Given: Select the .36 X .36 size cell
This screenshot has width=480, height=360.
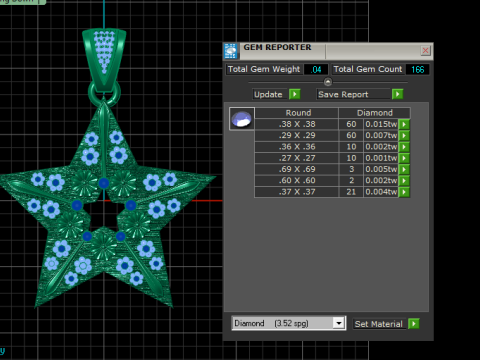Looking at the screenshot, I should click(297, 147).
